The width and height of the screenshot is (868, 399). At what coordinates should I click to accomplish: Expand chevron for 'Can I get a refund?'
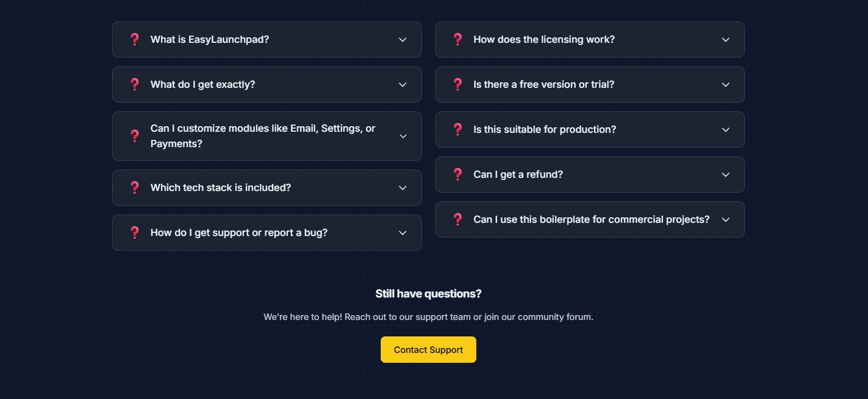click(x=726, y=175)
